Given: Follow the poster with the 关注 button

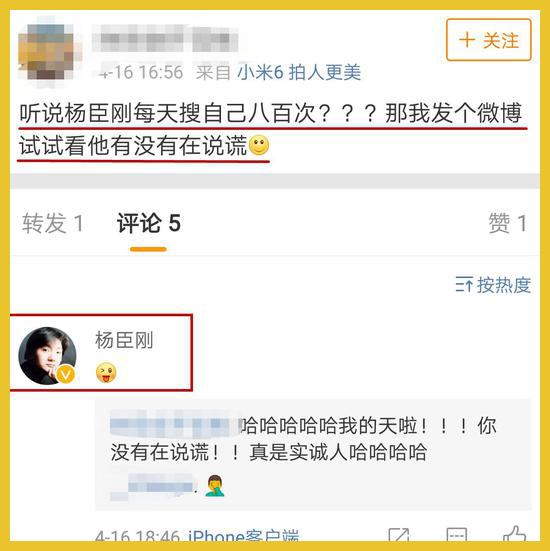Looking at the screenshot, I should 488,40.
